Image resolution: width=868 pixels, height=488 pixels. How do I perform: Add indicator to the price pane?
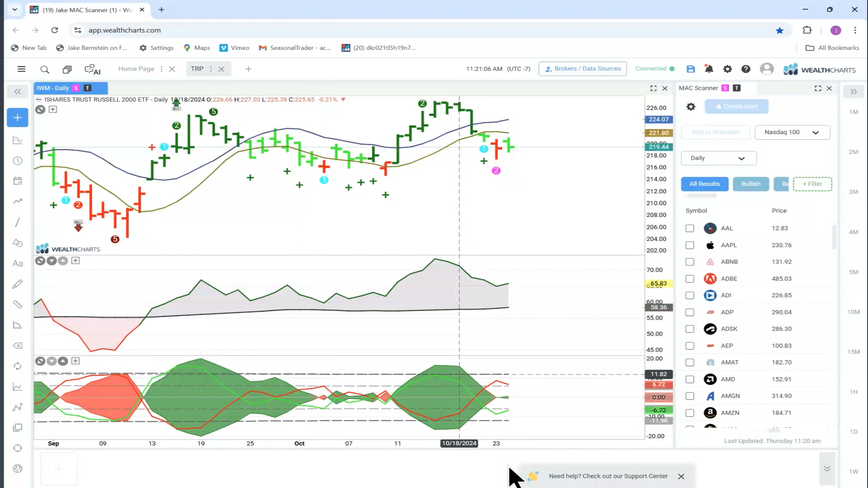(x=53, y=109)
